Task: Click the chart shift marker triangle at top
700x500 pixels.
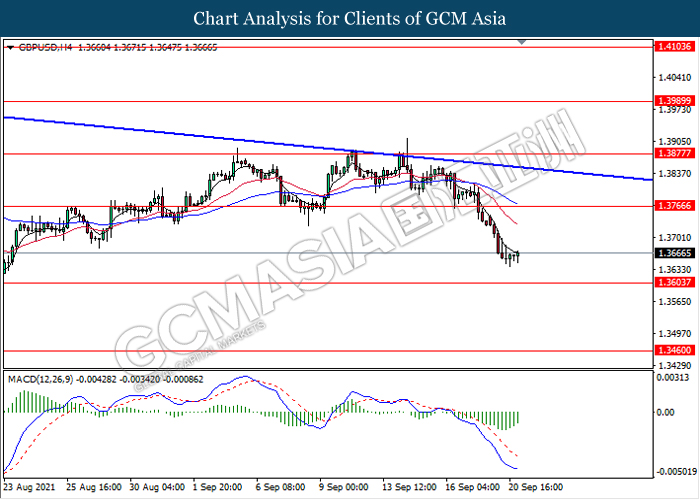Action: click(521, 42)
